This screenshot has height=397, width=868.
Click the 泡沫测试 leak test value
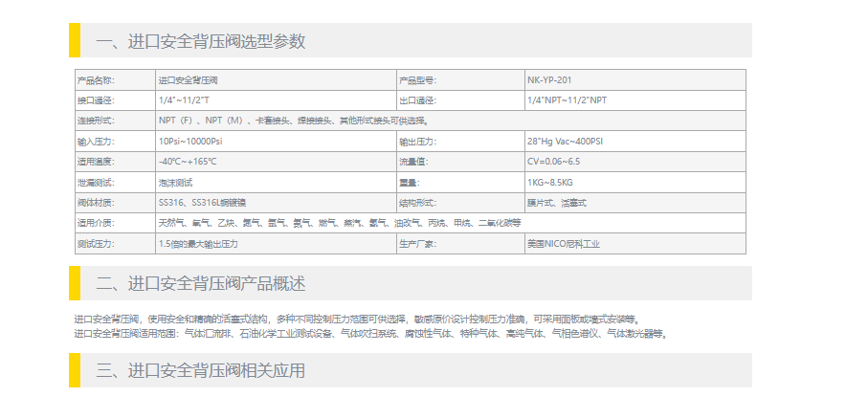pos(175,183)
